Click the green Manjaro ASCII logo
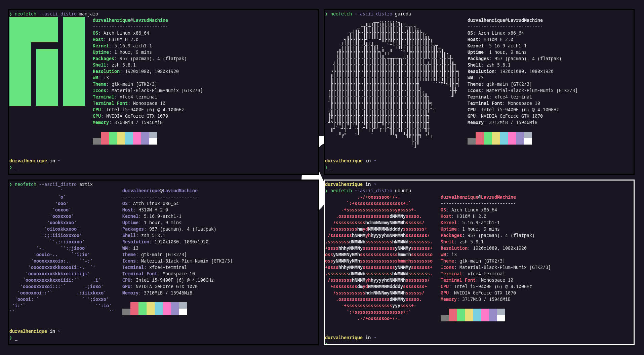The width and height of the screenshot is (644, 355). [47, 62]
